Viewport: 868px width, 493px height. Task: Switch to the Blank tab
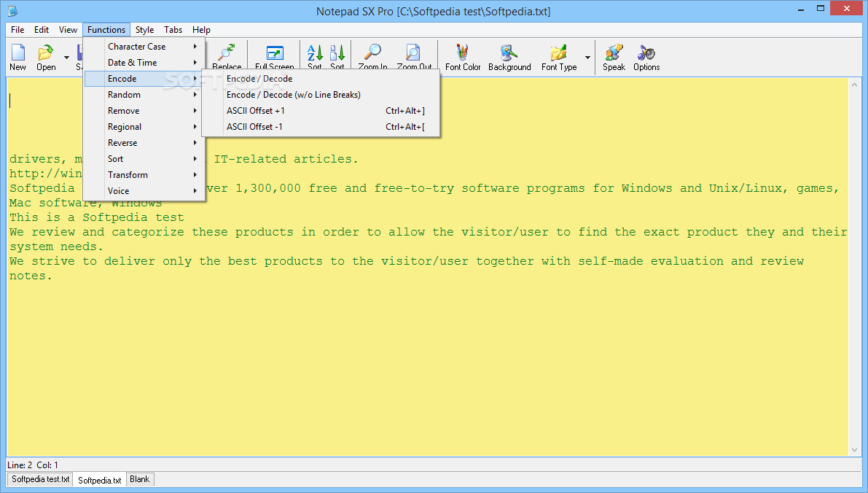tap(139, 479)
